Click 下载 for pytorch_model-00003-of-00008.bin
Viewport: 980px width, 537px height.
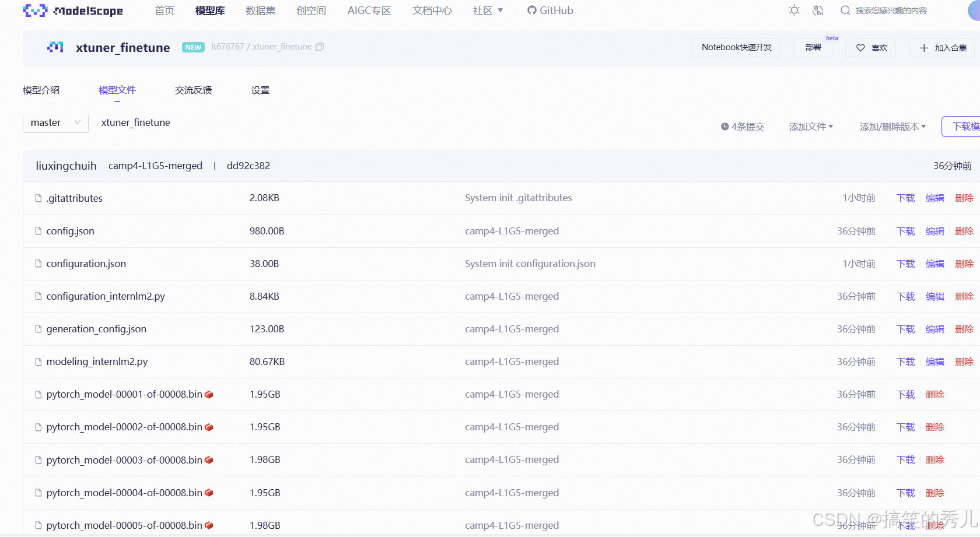(905, 459)
